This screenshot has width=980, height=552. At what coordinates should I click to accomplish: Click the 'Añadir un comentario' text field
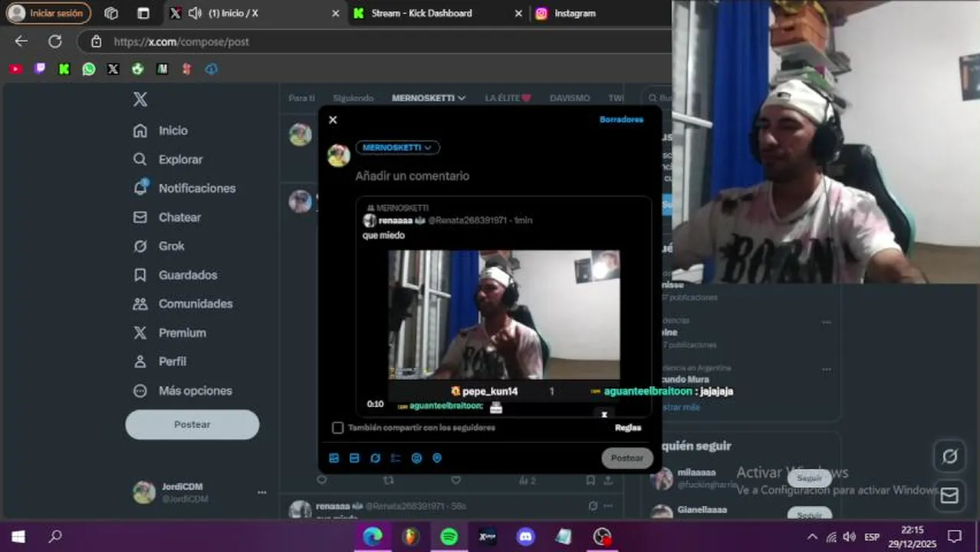pyautogui.click(x=412, y=176)
